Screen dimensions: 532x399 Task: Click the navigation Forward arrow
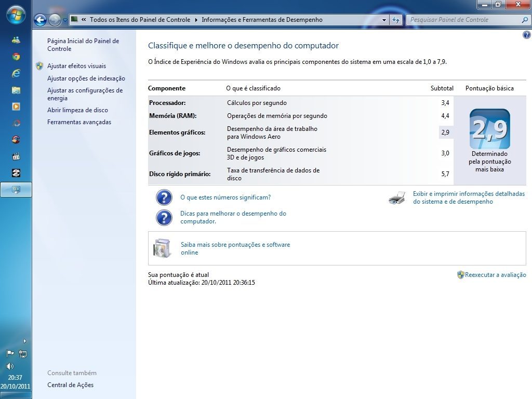coord(54,20)
